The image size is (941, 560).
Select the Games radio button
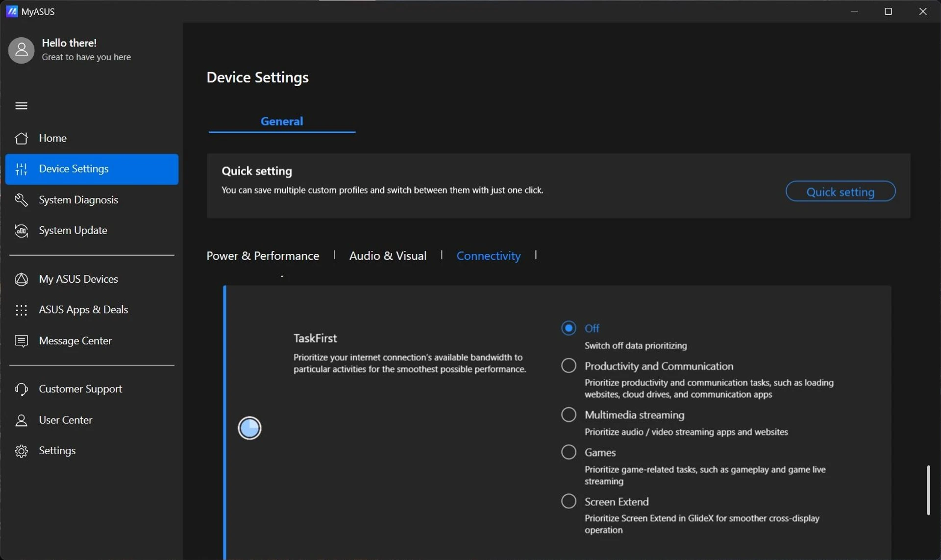[x=569, y=452]
